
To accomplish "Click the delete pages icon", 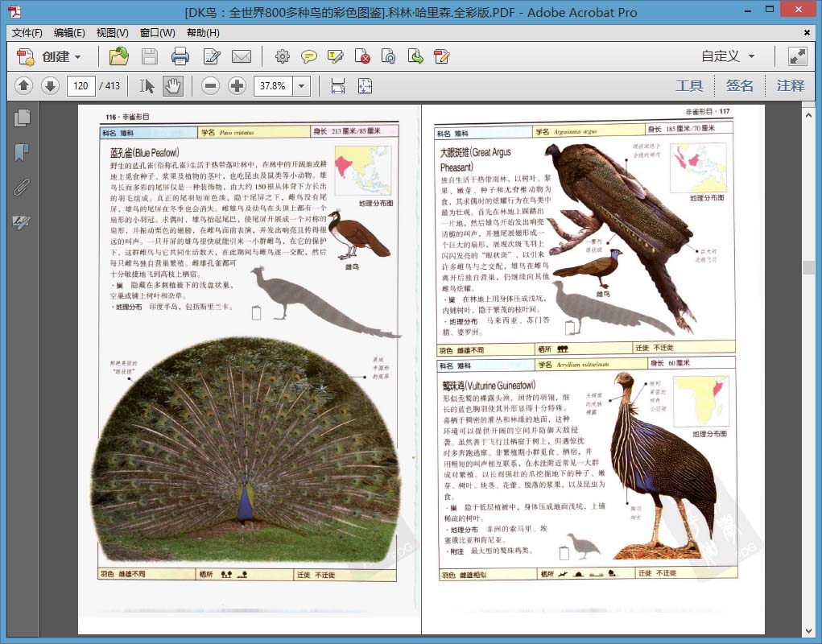I will point(362,56).
